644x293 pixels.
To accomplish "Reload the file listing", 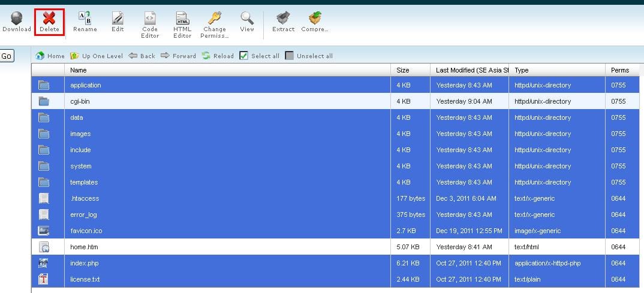I will [x=218, y=56].
